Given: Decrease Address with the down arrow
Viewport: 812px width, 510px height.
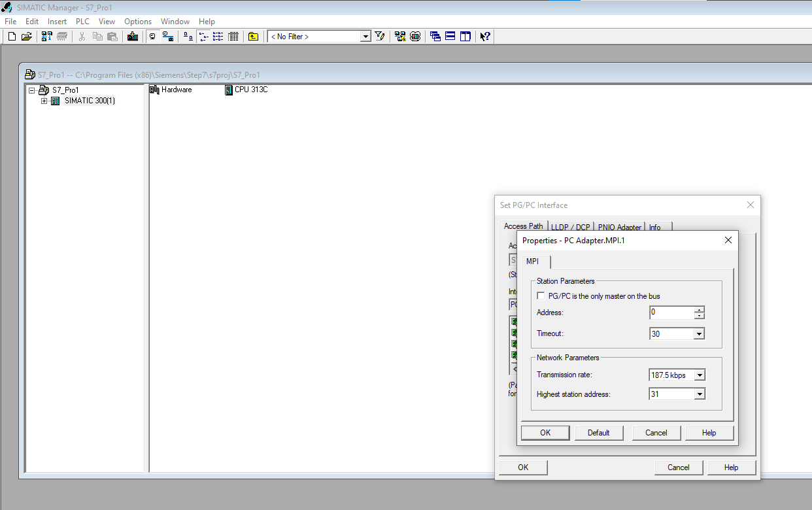Looking at the screenshot, I should point(700,316).
